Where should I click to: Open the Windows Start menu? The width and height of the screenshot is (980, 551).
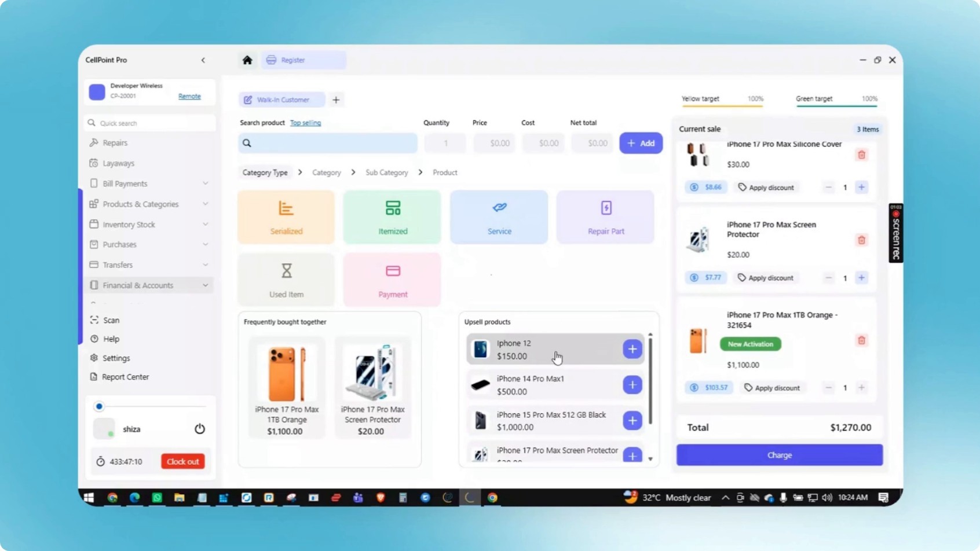point(89,498)
